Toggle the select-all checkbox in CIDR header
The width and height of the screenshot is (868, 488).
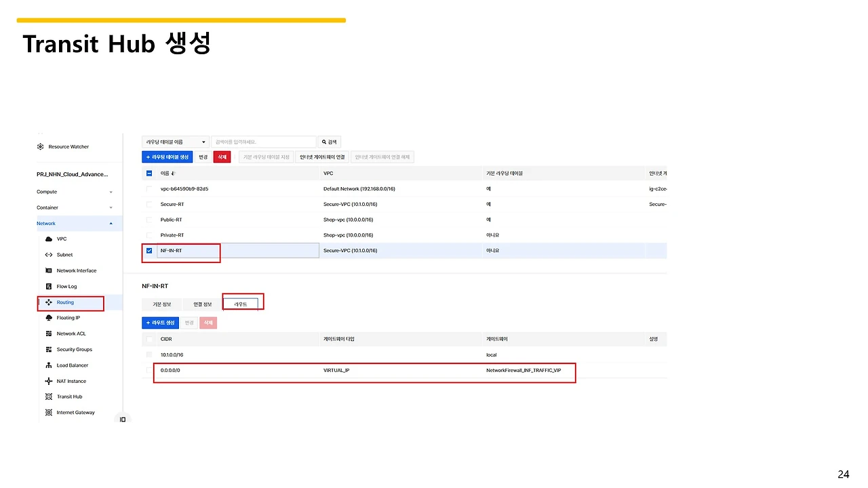pyautogui.click(x=149, y=339)
